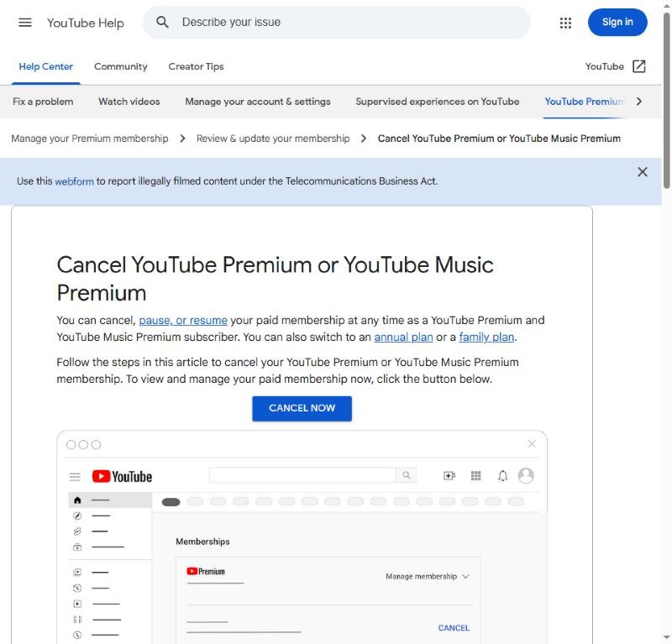The width and height of the screenshot is (672, 644).
Task: Click CANCEL in the illustration
Action: pos(454,628)
